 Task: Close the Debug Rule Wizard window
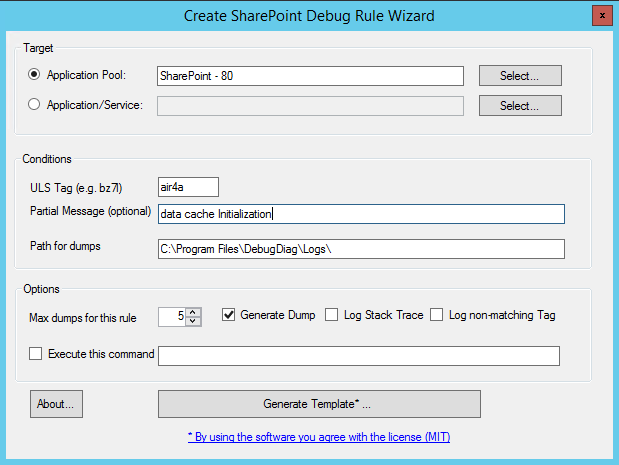click(597, 15)
